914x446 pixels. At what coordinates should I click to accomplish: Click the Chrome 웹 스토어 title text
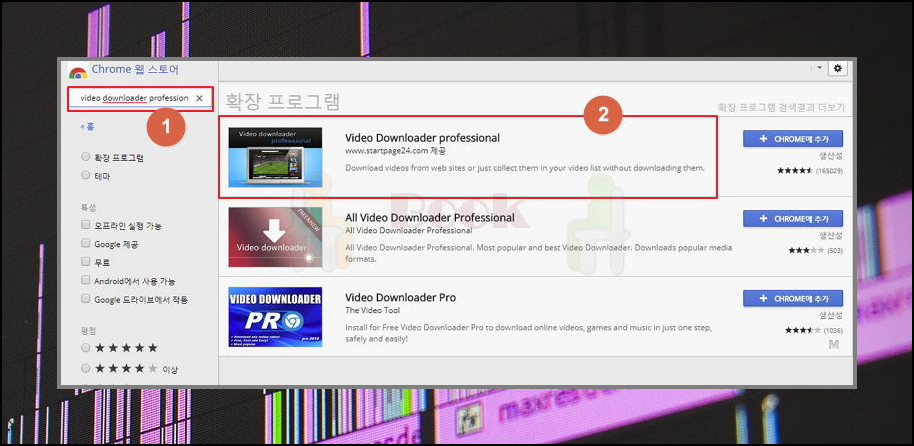coord(135,69)
